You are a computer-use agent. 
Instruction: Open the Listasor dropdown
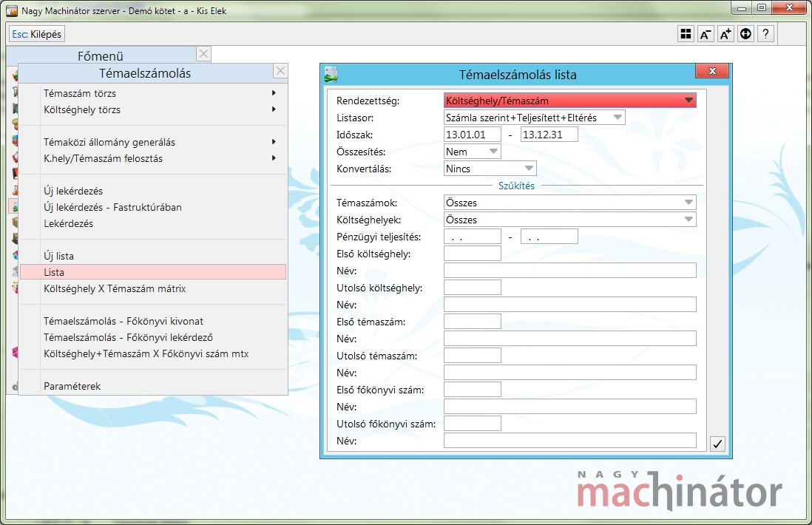point(535,118)
